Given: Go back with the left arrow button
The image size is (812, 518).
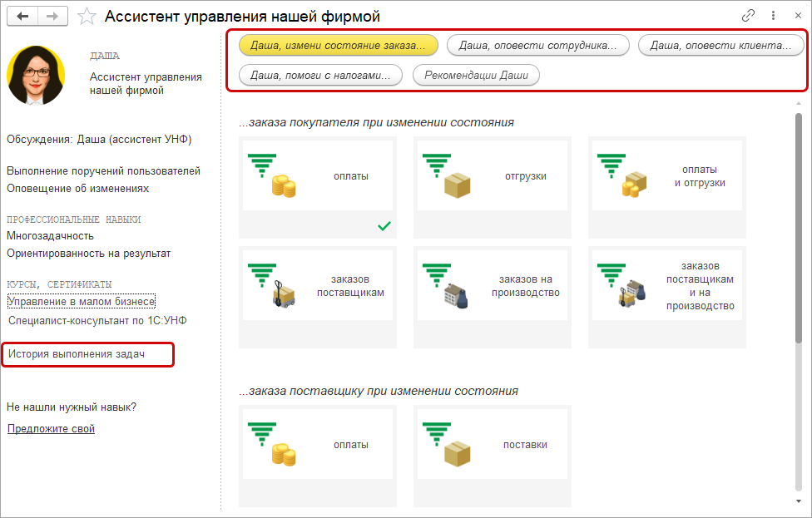Looking at the screenshot, I should tap(22, 17).
